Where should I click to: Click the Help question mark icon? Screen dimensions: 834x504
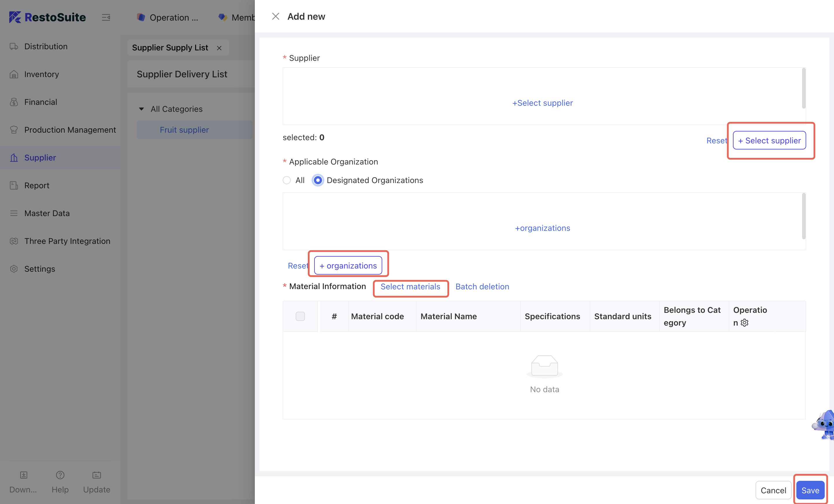click(x=60, y=475)
